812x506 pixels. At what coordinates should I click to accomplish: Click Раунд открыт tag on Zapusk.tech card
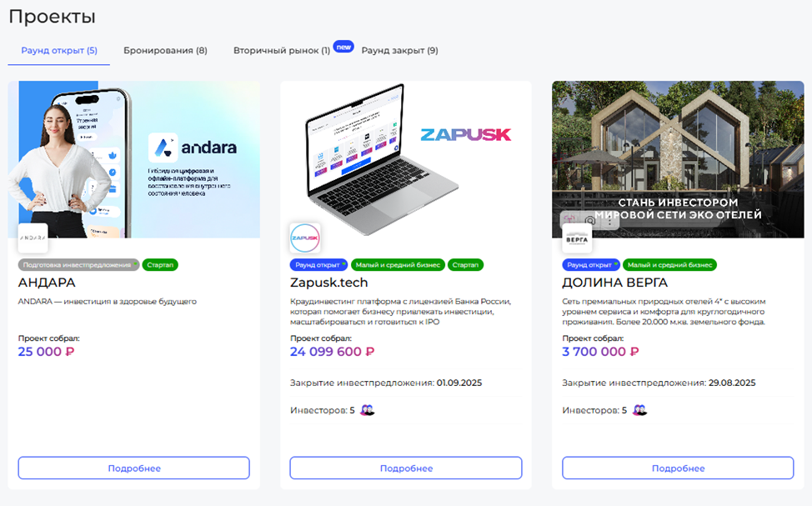tap(319, 264)
